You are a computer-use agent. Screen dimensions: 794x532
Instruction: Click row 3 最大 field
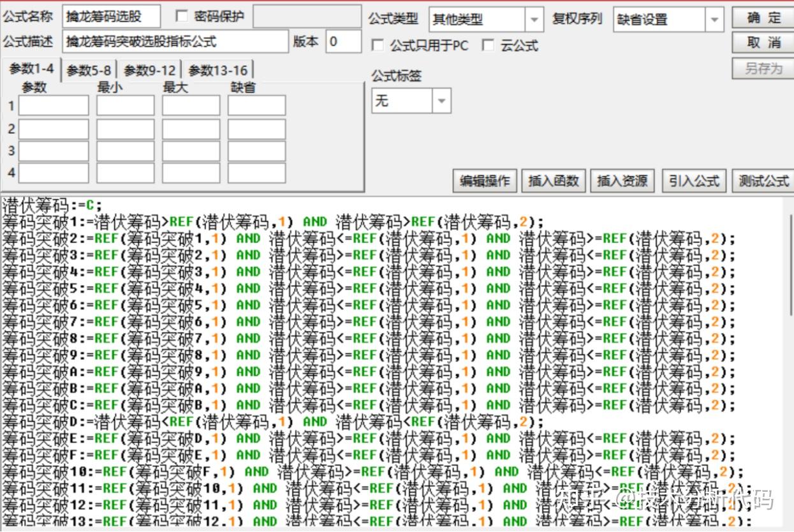coord(191,151)
